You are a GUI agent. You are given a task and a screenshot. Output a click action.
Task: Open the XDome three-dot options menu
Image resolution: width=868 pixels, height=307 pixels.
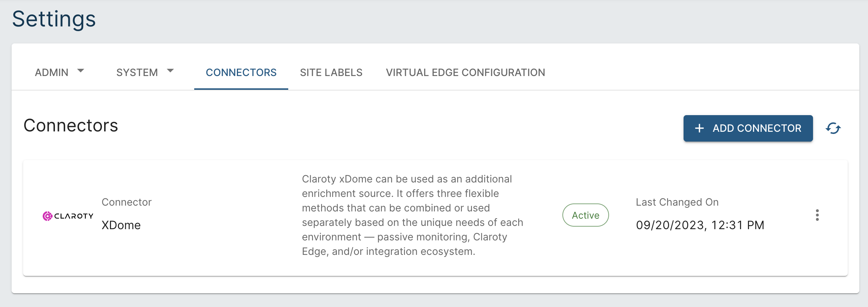click(817, 215)
